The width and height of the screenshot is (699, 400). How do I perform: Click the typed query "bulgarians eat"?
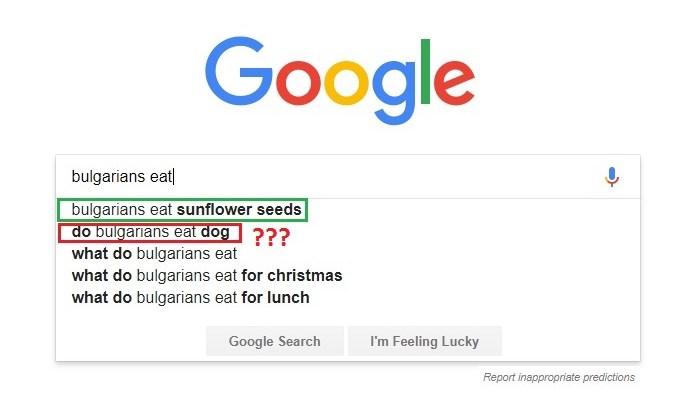click(122, 177)
